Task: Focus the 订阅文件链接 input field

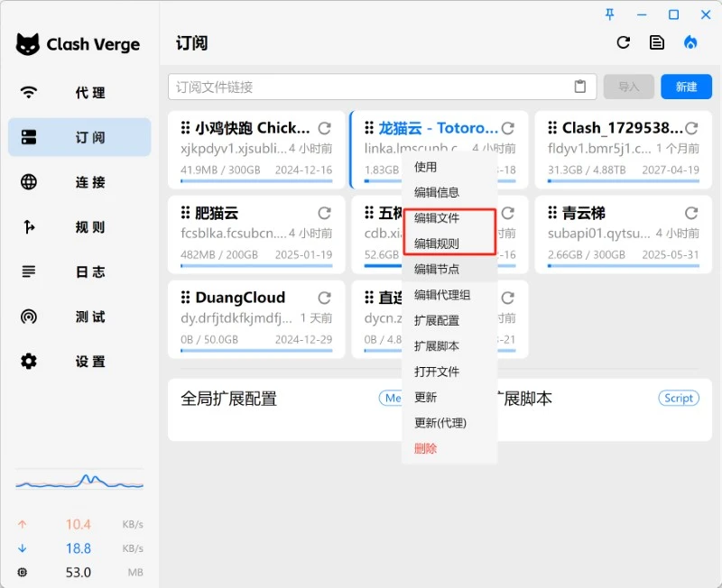Action: tap(382, 87)
